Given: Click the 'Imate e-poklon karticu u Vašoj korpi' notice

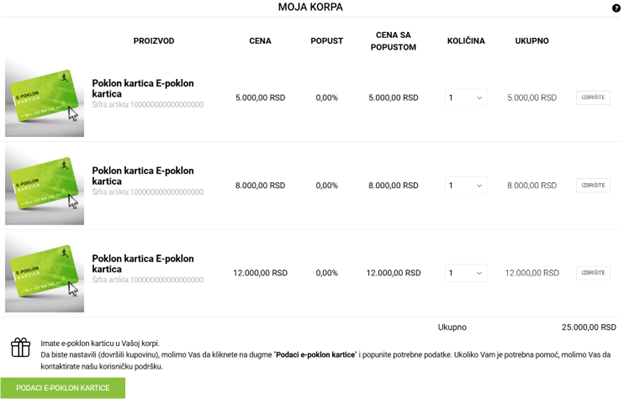Looking at the screenshot, I should pos(100,343).
